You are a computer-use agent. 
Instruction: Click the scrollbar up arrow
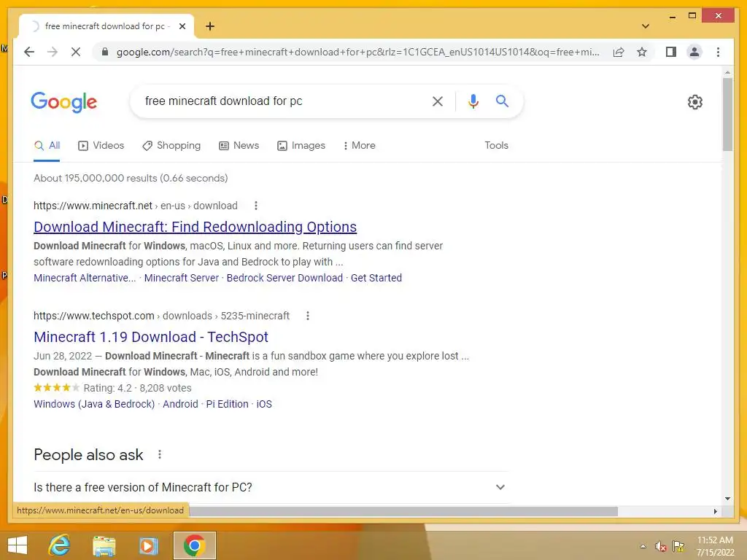(x=727, y=72)
